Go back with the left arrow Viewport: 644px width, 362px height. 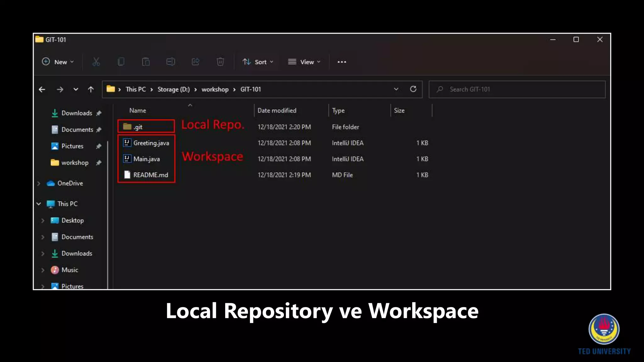click(x=42, y=90)
